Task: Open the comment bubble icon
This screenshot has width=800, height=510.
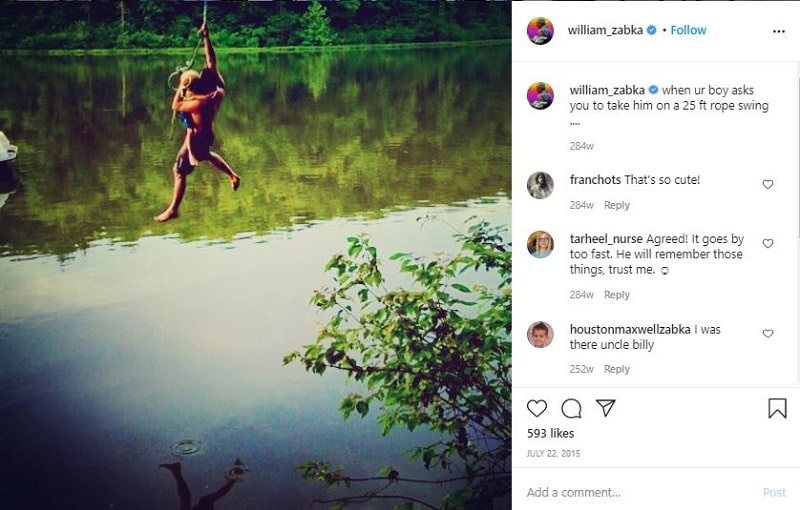Action: click(x=571, y=409)
